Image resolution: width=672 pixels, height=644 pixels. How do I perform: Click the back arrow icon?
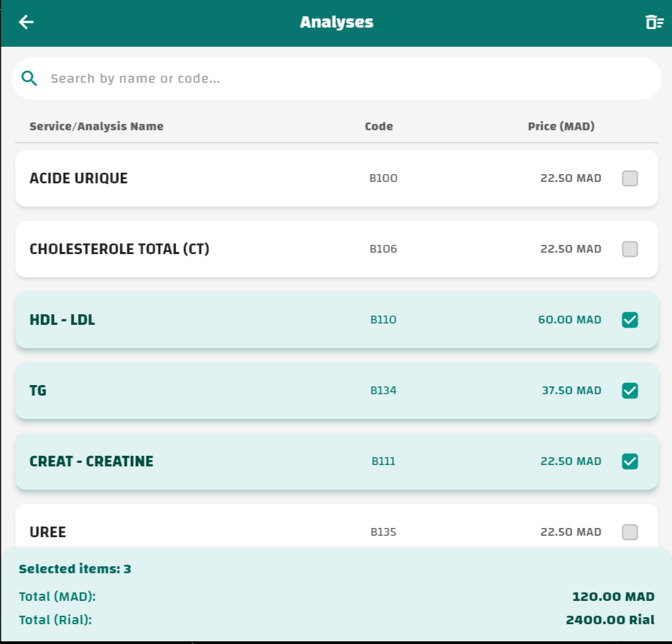click(x=26, y=22)
